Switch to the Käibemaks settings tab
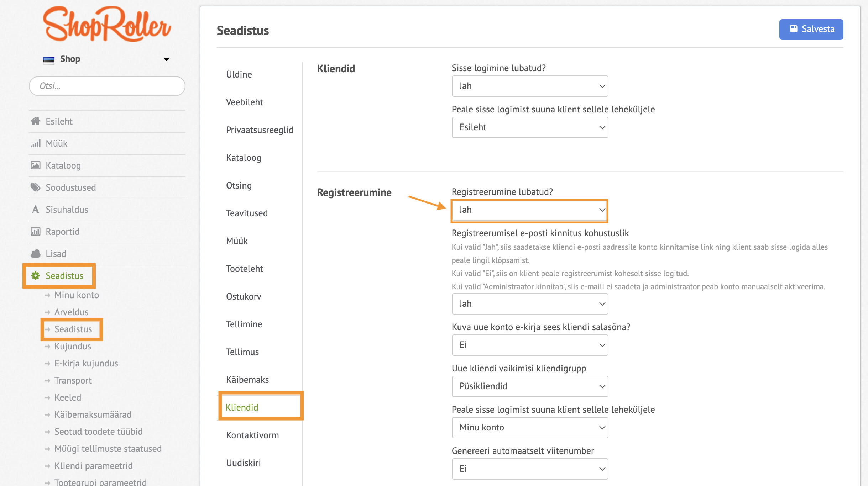The width and height of the screenshot is (868, 486). click(247, 380)
